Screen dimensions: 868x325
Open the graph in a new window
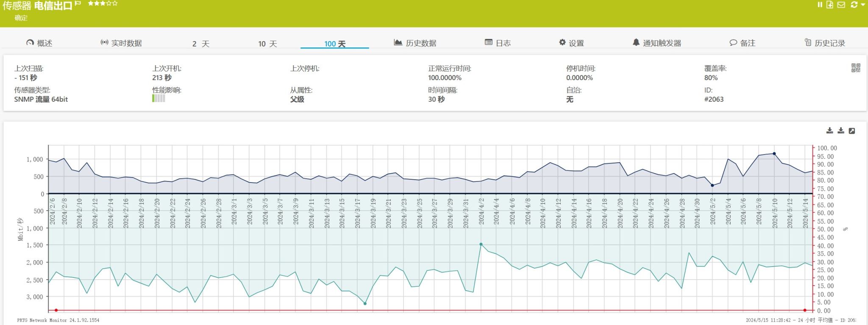click(852, 131)
